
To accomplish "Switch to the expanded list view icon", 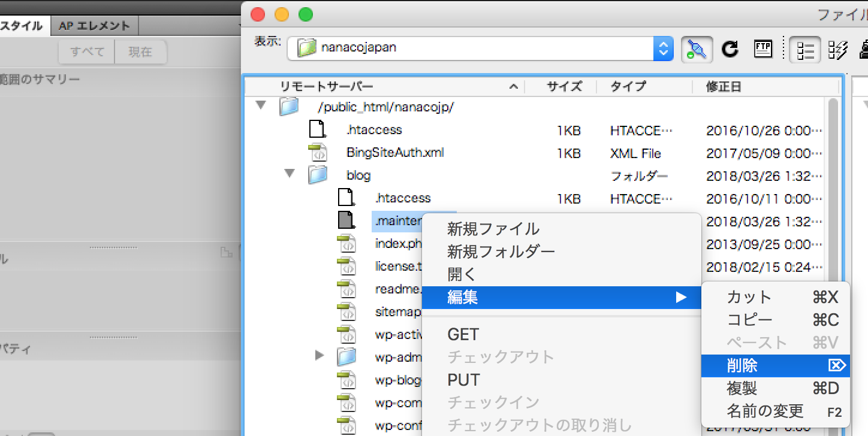I will (x=804, y=50).
